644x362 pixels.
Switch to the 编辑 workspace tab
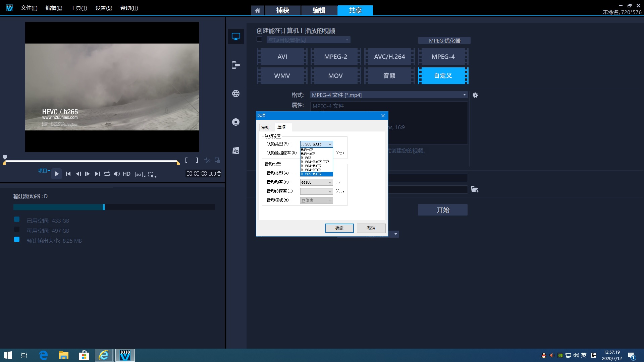(x=319, y=10)
